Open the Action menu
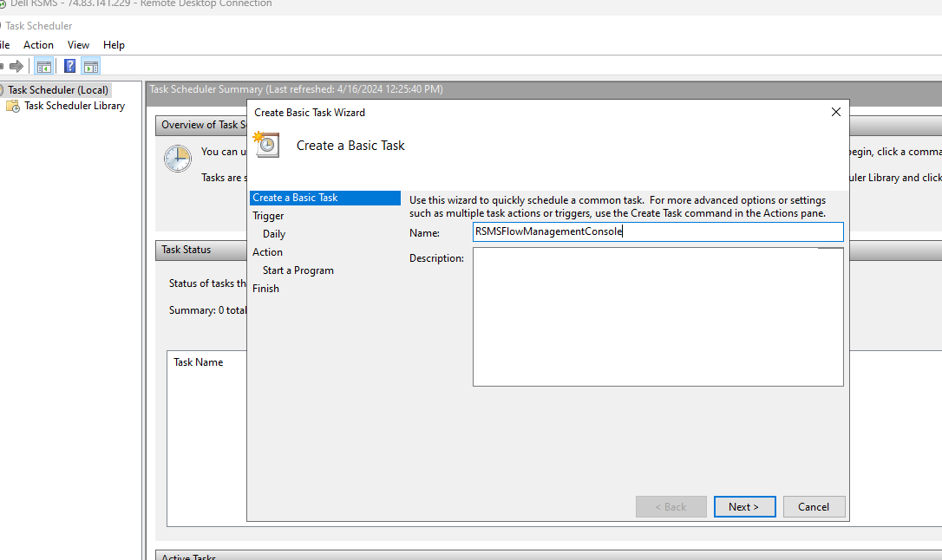Screen dimensions: 942x560 tap(38, 45)
